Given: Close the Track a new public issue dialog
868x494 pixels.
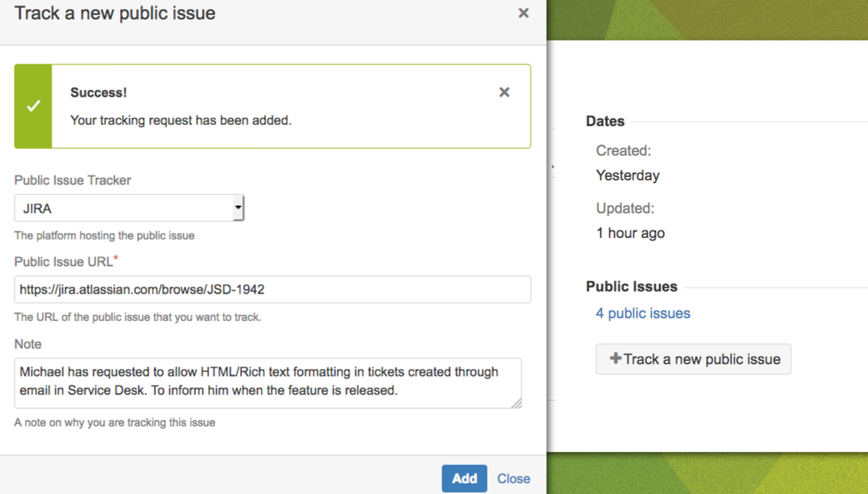Looking at the screenshot, I should pos(524,13).
